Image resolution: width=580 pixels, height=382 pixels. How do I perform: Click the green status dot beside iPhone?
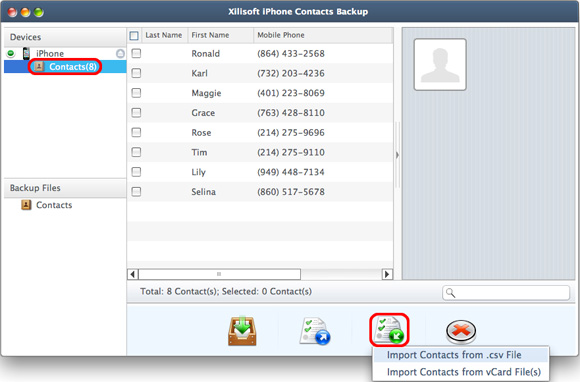click(x=11, y=54)
